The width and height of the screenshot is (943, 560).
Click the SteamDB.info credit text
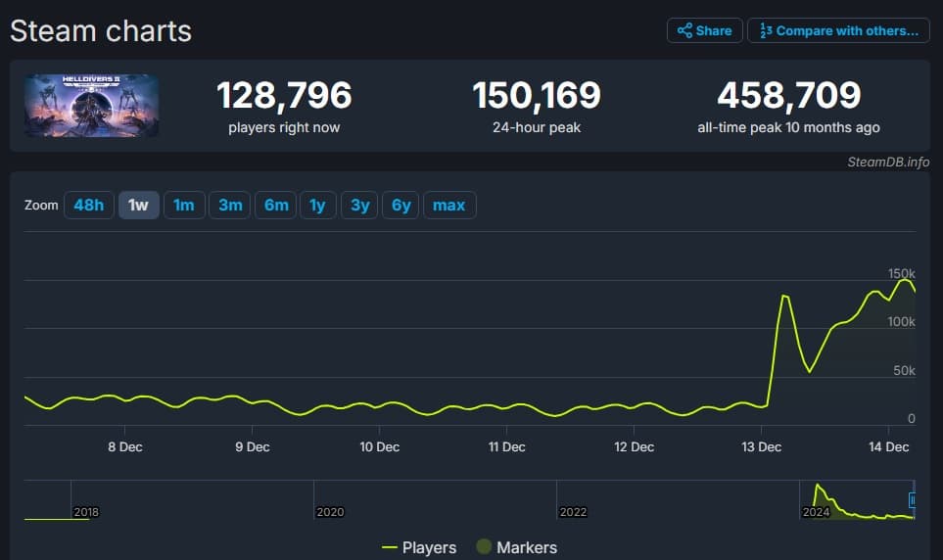888,162
